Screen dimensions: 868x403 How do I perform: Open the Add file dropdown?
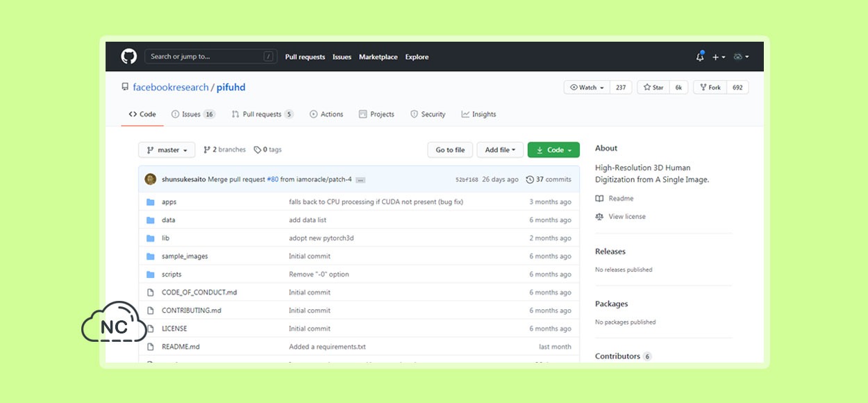[500, 150]
